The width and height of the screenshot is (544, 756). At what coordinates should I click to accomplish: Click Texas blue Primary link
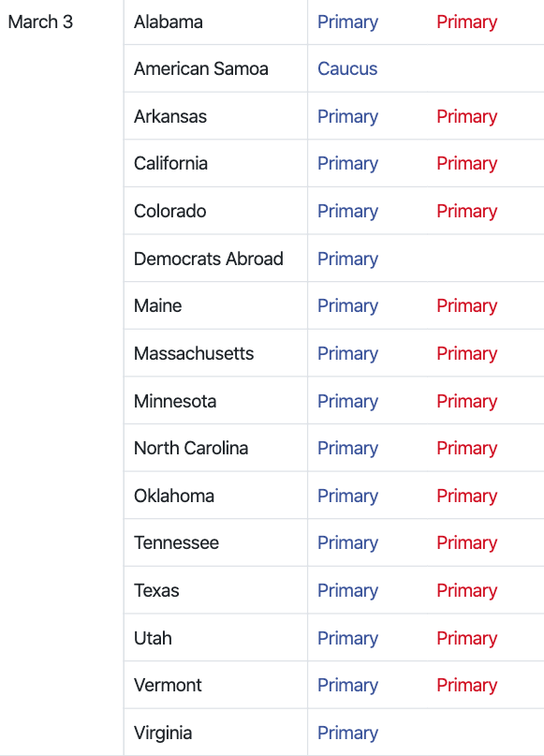[347, 590]
